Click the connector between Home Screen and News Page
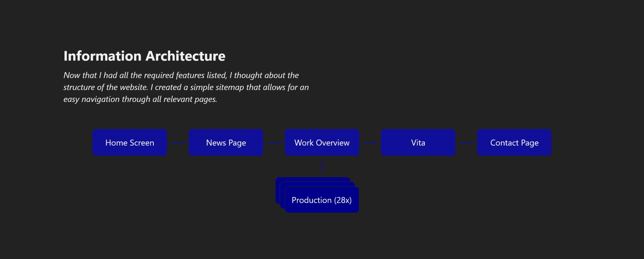This screenshot has height=259, width=644. (x=178, y=142)
